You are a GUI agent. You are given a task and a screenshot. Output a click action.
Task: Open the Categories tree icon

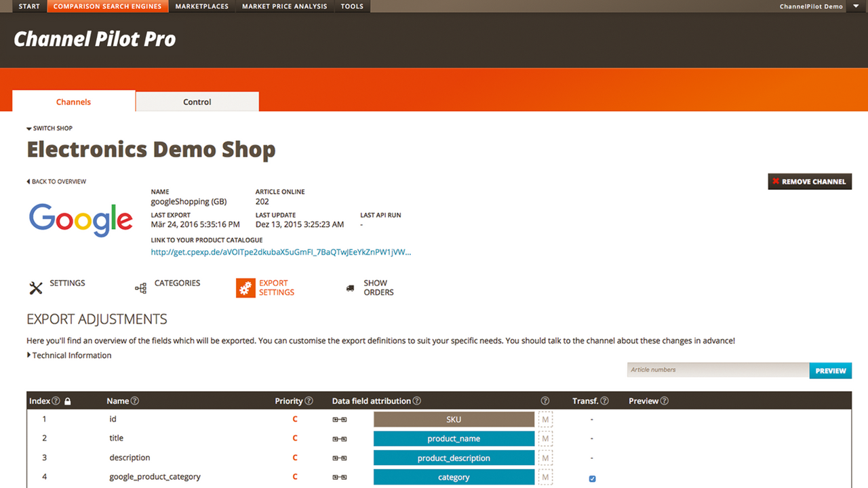pos(140,288)
